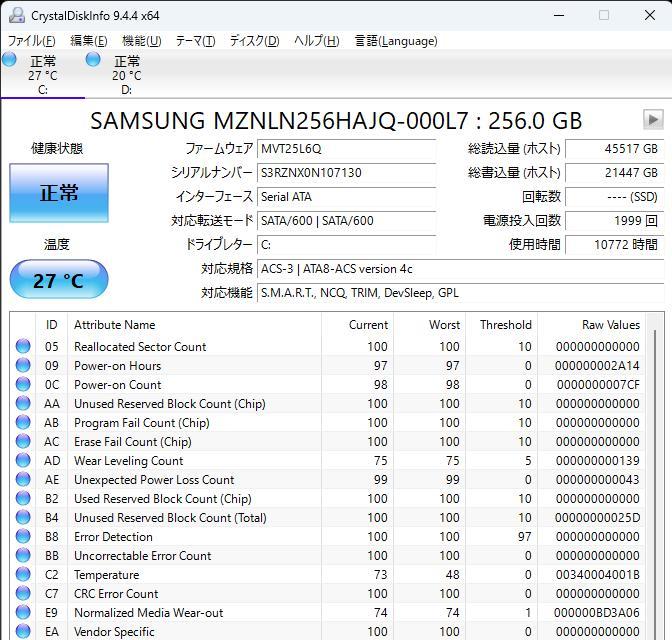Click the SAMSUNG MZNLN256HAJQ-000L7 disk title
Screen dimensions: 672x640
[x=336, y=121]
